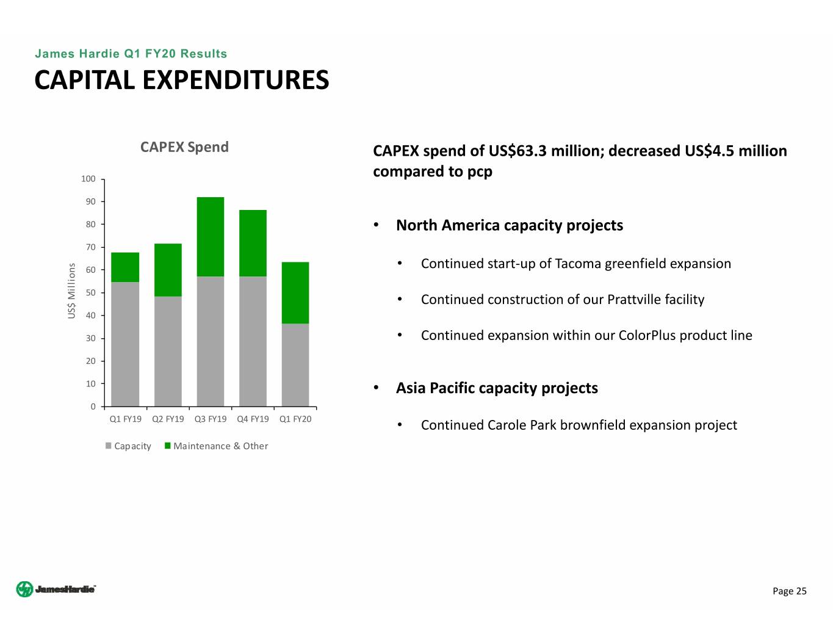Click the Carole Park brownfield expansion bullet

click(x=579, y=425)
